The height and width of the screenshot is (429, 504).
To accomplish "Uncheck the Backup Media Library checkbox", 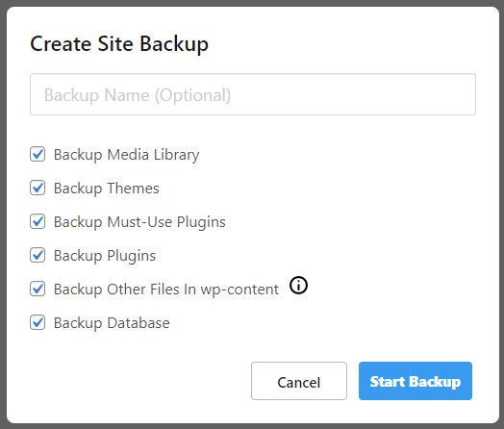I will tap(38, 154).
